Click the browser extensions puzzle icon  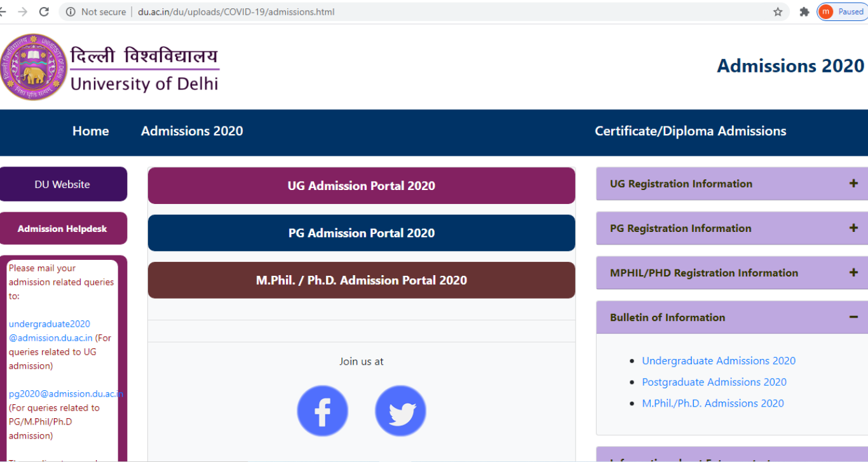pyautogui.click(x=804, y=11)
